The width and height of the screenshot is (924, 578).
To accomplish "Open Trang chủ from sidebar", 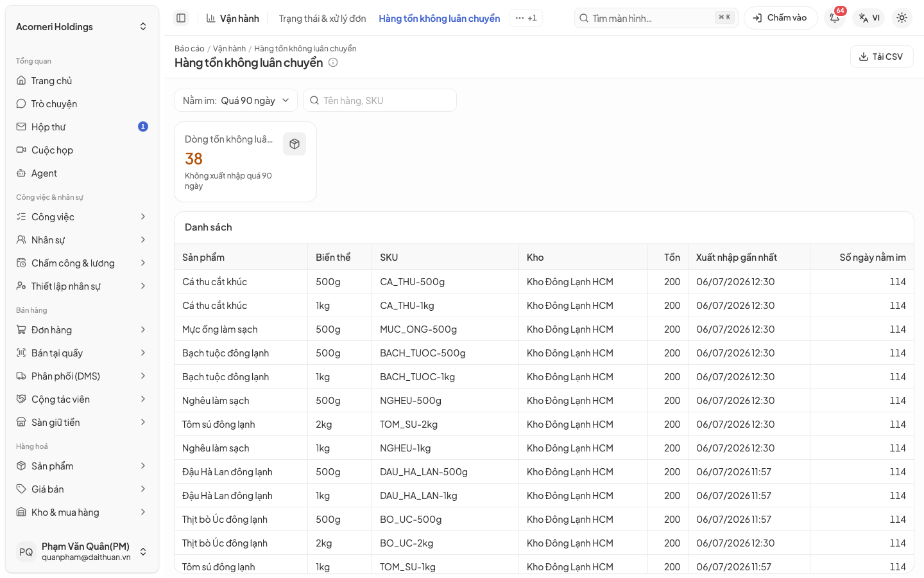I will pyautogui.click(x=82, y=81).
